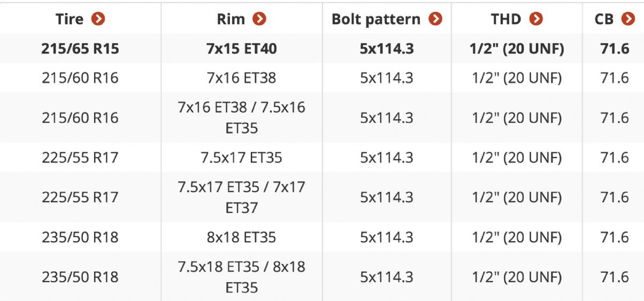Click the red arrow icon beside THD

[x=536, y=19]
